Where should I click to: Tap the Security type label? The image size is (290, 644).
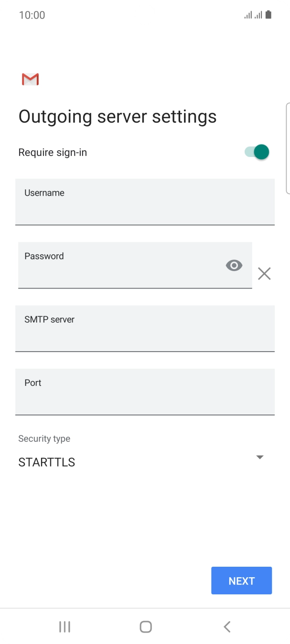pyautogui.click(x=44, y=438)
